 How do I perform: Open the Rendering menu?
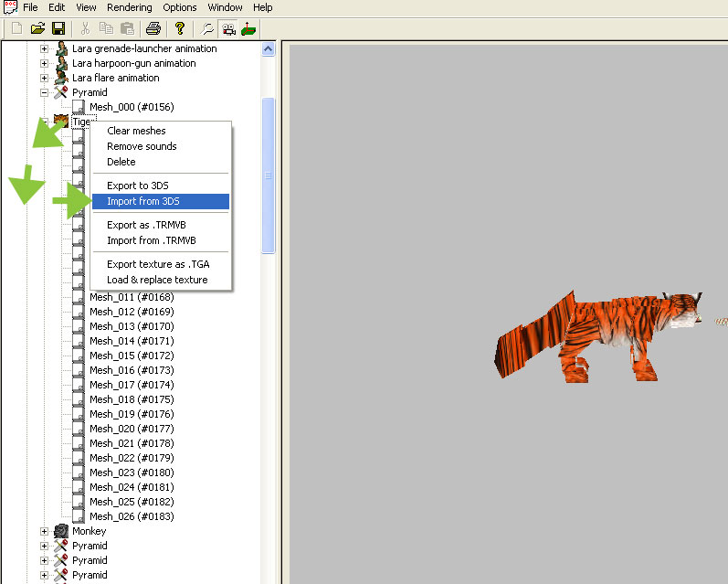pos(129,7)
